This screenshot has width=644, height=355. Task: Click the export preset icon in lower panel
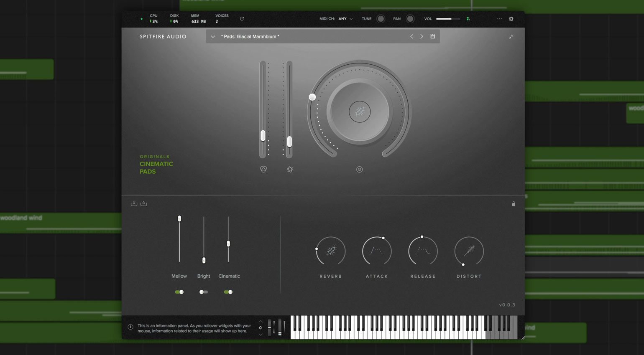[143, 203]
